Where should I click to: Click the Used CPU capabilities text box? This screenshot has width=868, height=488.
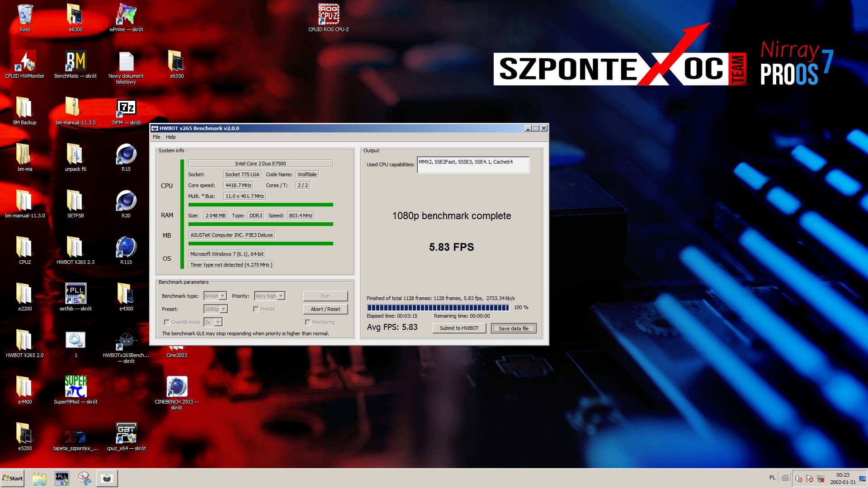point(473,165)
